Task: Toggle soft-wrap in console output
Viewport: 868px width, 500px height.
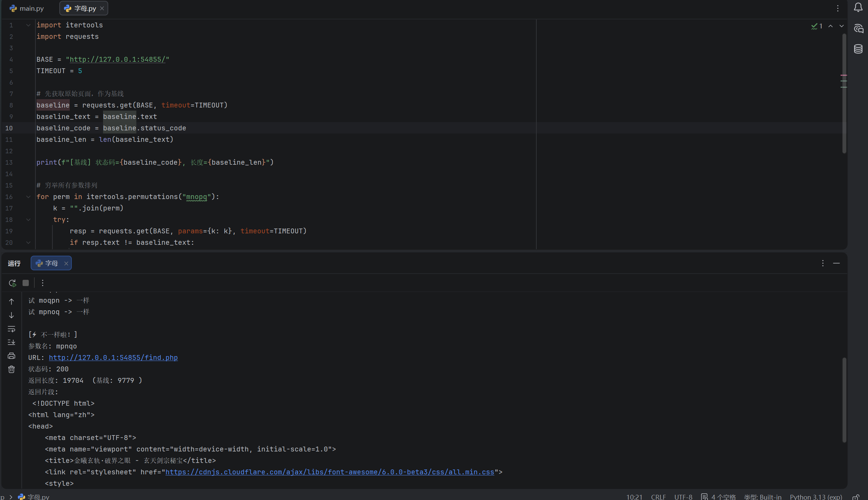Action: click(11, 329)
